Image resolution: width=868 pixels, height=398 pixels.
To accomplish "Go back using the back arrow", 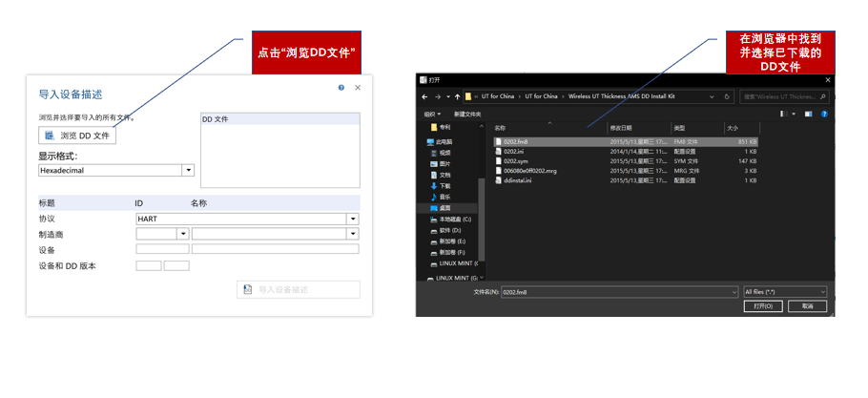I will click(x=425, y=96).
